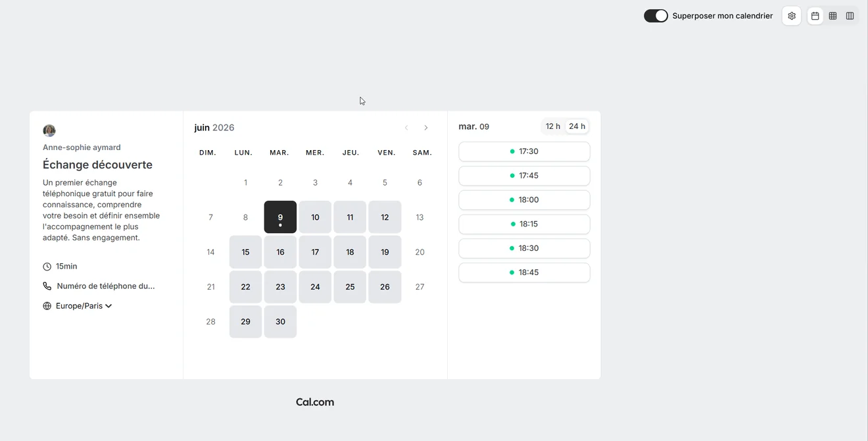Go to next month arrow

[x=426, y=128]
